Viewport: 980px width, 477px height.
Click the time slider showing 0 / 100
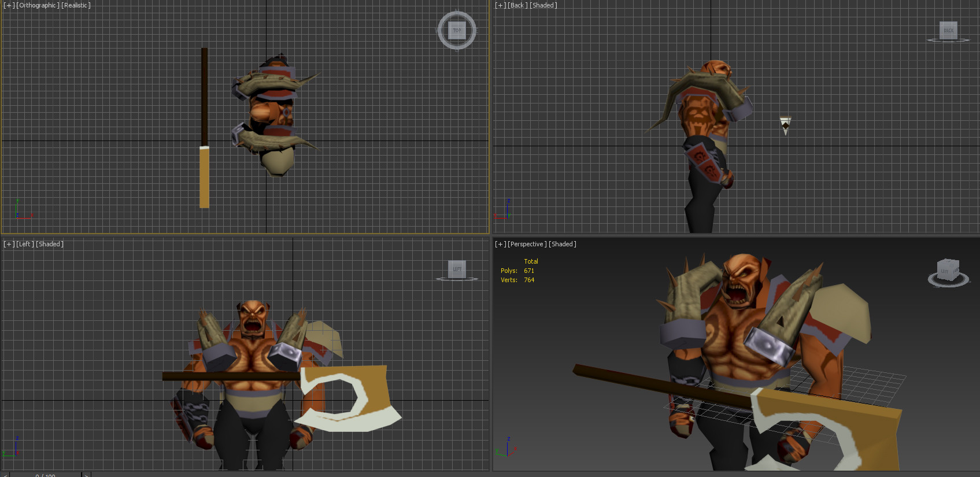46,475
